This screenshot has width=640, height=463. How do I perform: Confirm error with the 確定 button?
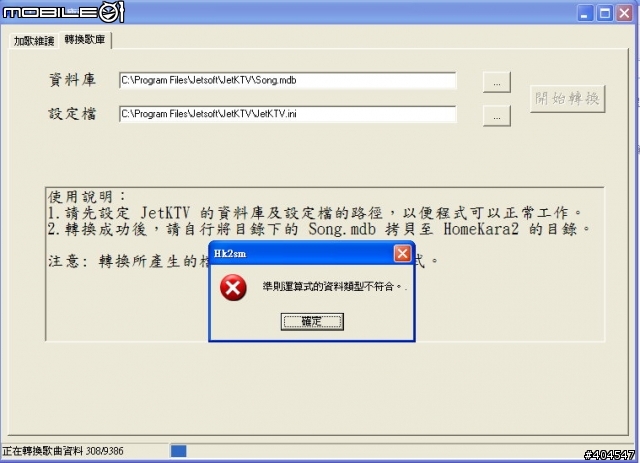pyautogui.click(x=312, y=321)
